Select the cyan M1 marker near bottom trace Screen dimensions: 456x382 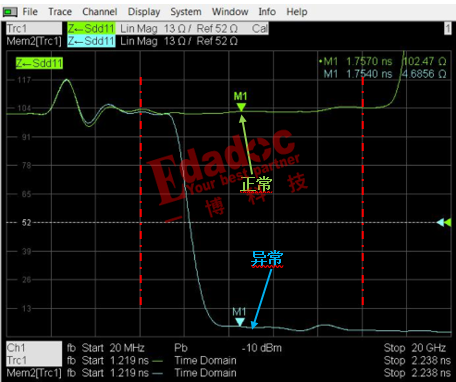240,322
